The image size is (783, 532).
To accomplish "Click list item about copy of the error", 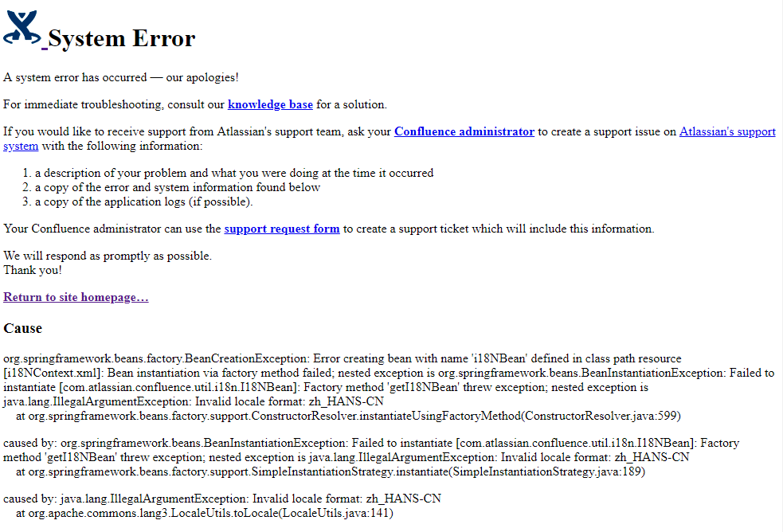I will tap(178, 187).
